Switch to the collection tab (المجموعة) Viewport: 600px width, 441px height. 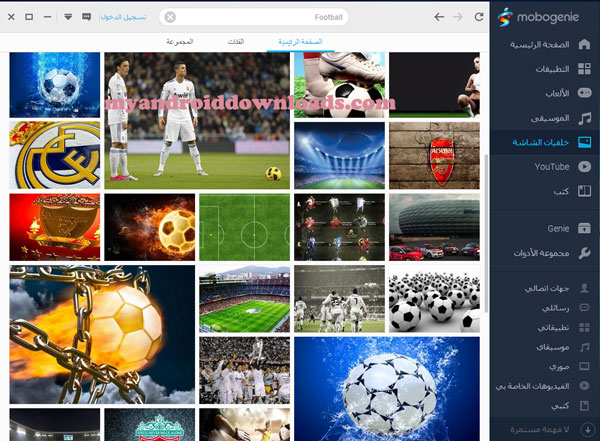[x=179, y=41]
